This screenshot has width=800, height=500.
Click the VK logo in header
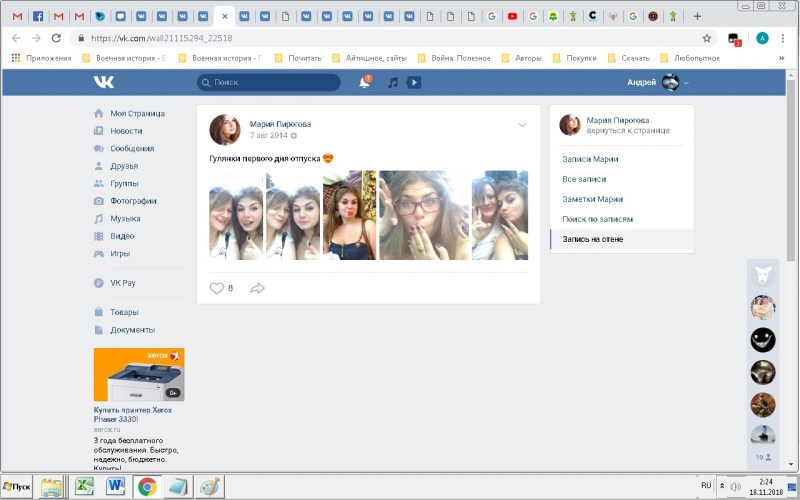point(104,82)
